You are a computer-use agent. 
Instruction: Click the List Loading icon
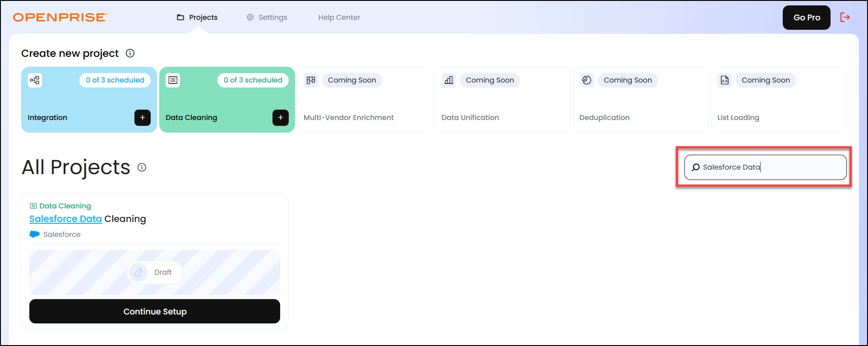pyautogui.click(x=725, y=80)
